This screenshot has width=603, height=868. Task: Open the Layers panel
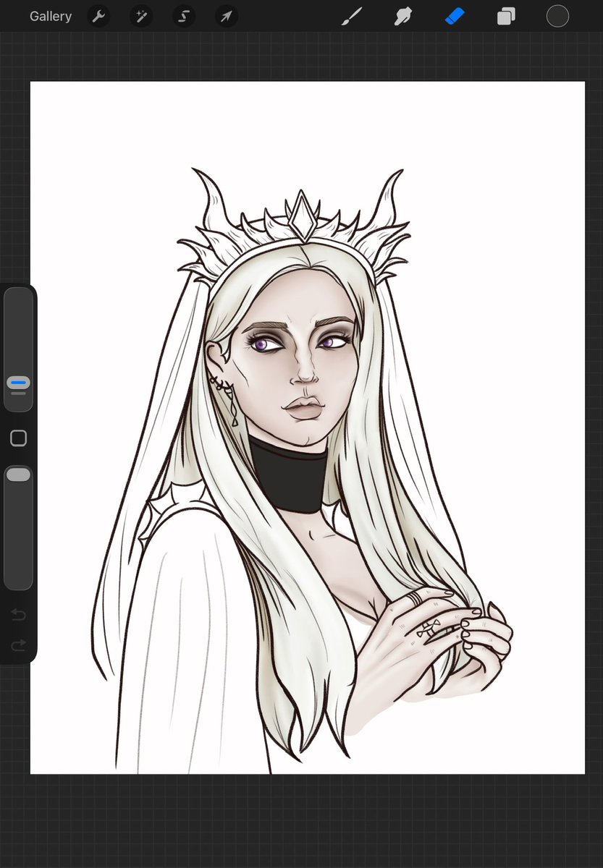[x=506, y=16]
